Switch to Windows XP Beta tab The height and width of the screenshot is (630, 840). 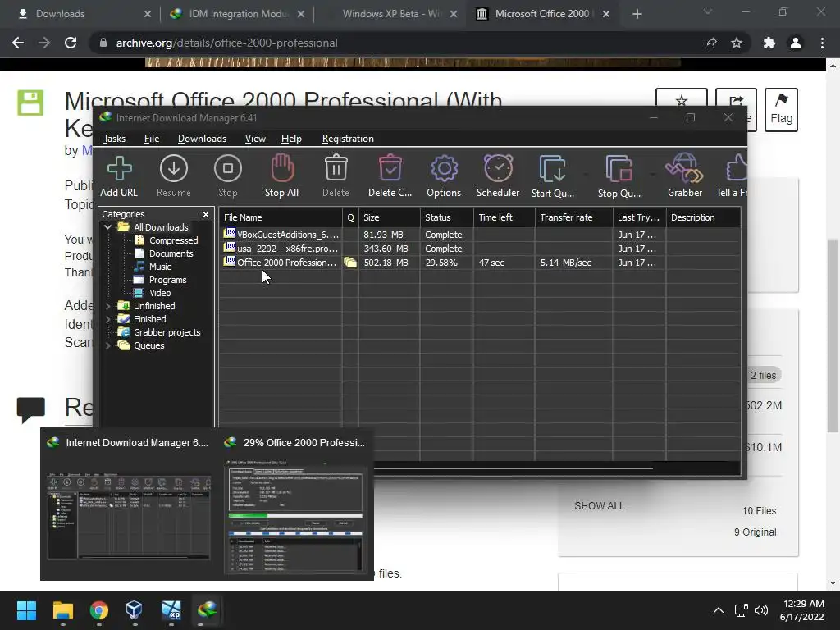coord(390,14)
